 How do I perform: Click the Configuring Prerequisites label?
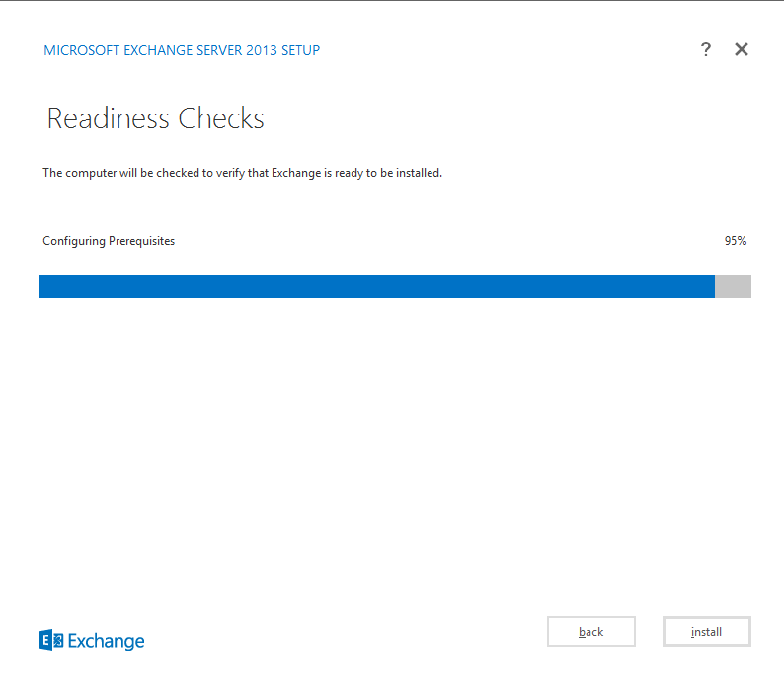(109, 241)
